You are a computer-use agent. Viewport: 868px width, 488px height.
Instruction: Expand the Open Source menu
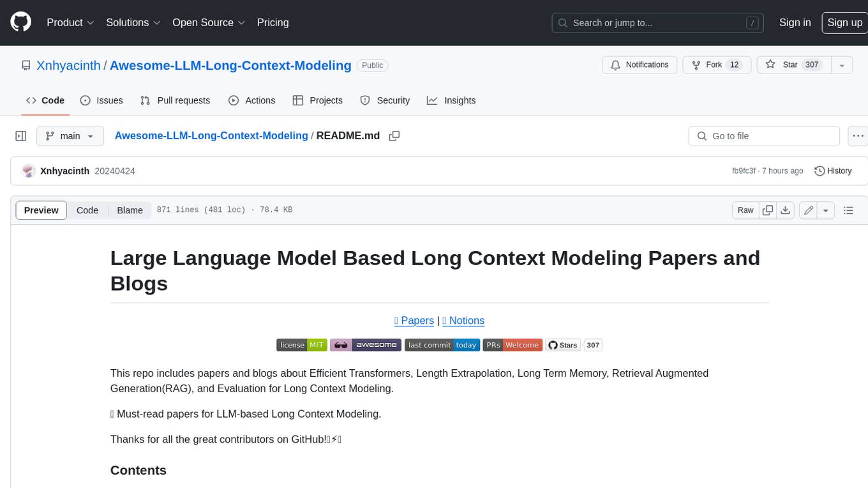(x=209, y=22)
